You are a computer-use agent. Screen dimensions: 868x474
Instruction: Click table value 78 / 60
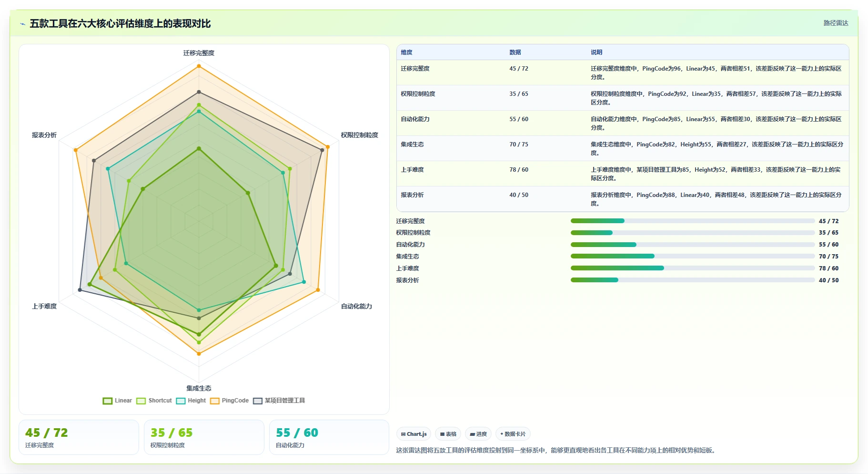coord(519,170)
